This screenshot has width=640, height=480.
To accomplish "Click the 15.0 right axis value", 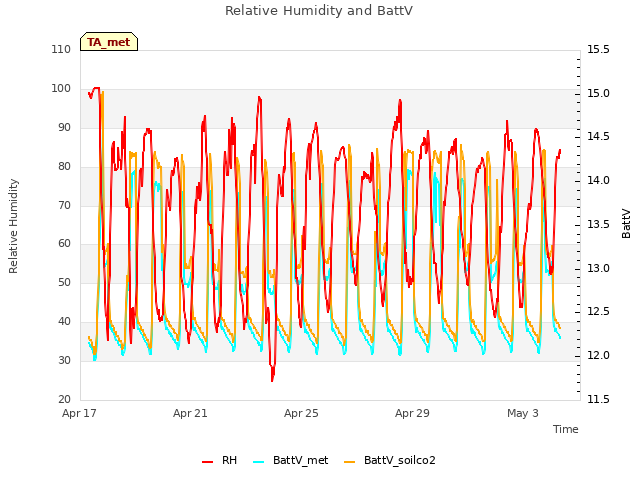I will 598,93.
